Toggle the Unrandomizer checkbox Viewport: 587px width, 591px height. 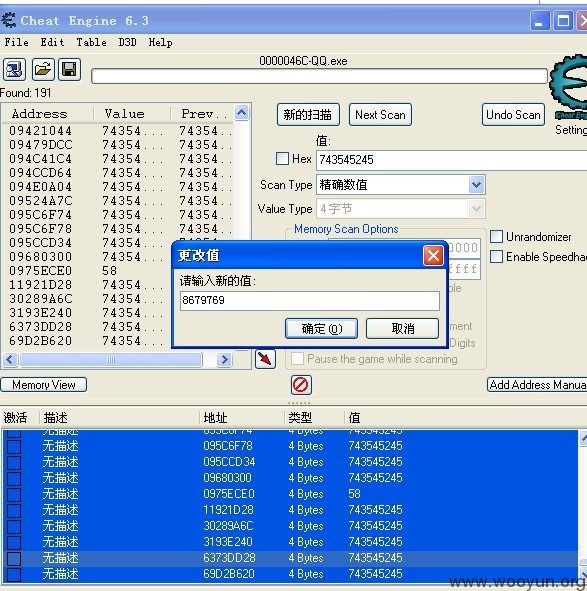[497, 237]
